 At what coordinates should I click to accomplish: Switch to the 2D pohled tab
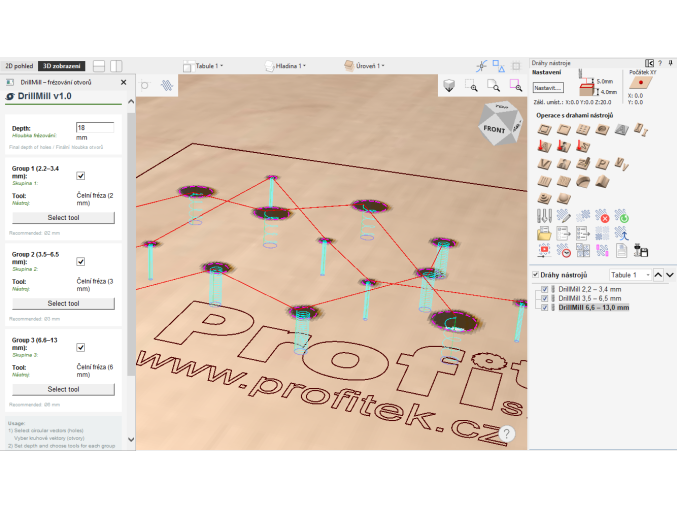[x=19, y=66]
